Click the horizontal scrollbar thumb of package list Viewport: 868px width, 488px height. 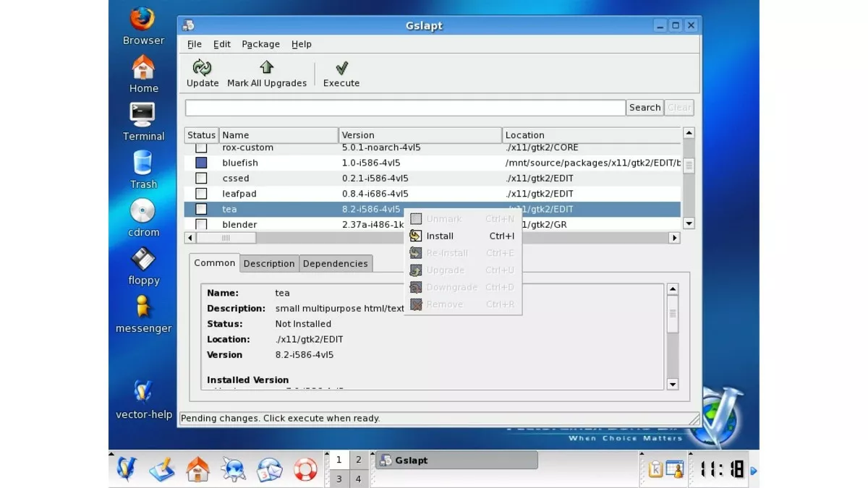226,238
